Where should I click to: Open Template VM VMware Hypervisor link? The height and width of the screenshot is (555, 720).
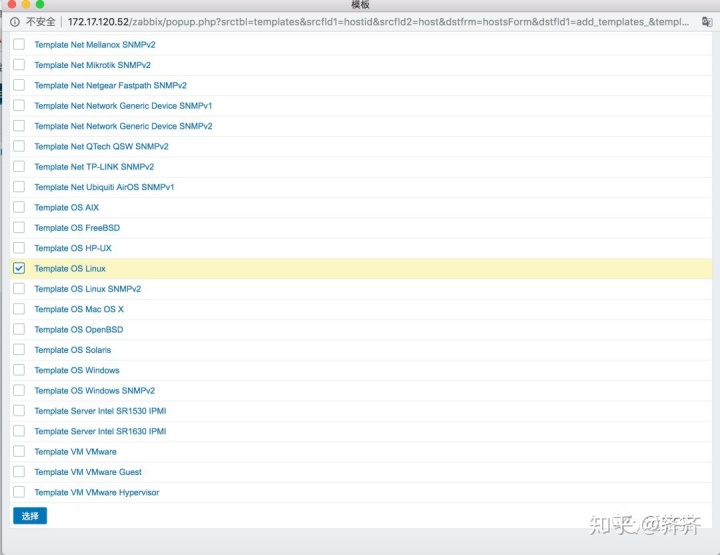(96, 492)
